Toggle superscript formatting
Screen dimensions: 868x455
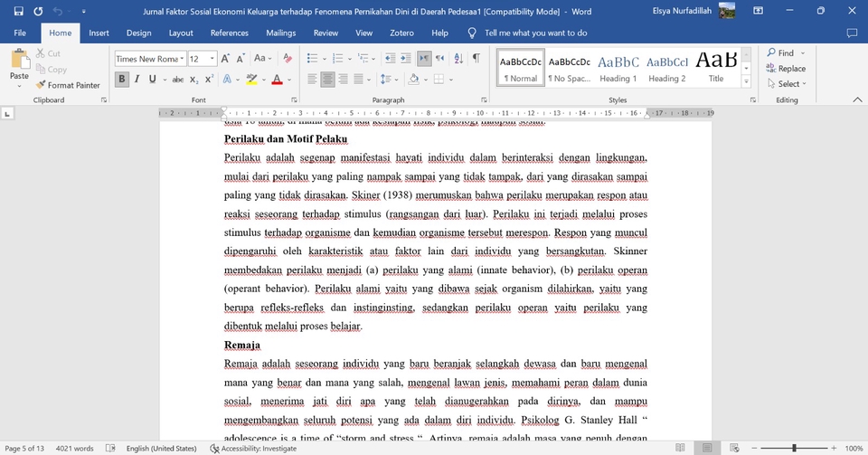click(209, 80)
